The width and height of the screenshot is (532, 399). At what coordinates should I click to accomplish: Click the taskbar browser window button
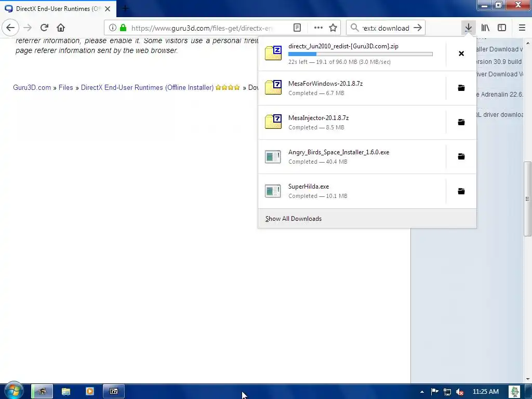point(42,392)
